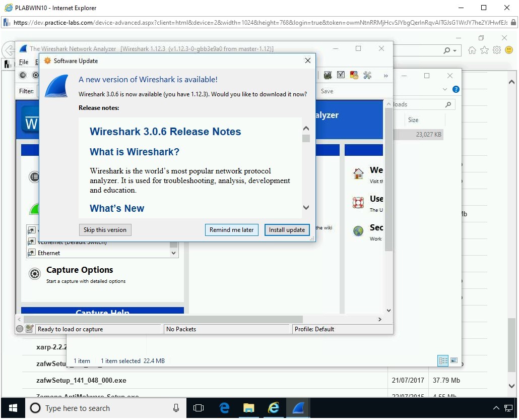Open interface list dropdown arrow
Image resolution: width=519 pixels, height=420 pixels.
(x=174, y=253)
